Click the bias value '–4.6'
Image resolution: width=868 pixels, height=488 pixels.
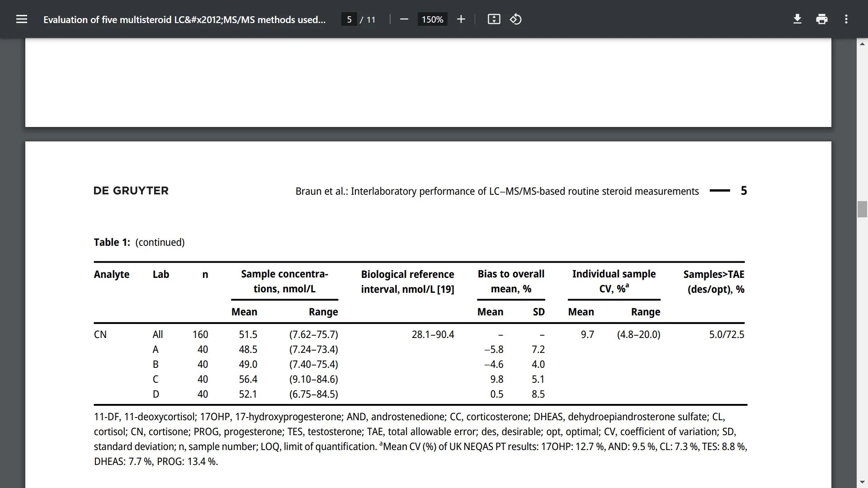[x=494, y=364]
